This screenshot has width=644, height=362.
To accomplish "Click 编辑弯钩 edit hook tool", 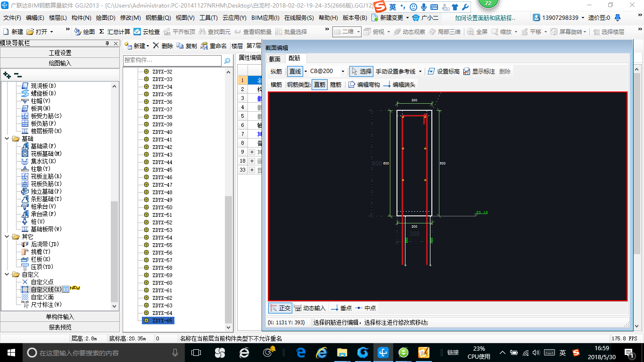I will [x=364, y=84].
